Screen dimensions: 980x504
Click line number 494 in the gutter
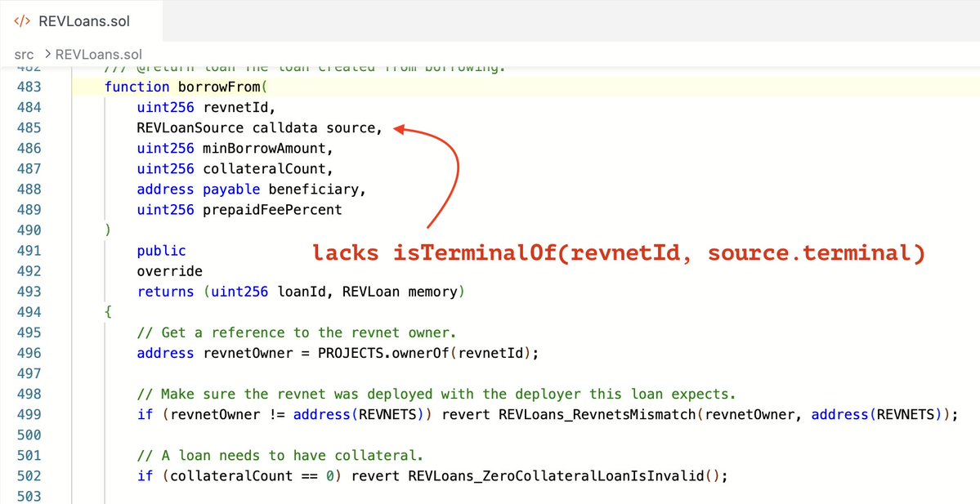(x=30, y=312)
